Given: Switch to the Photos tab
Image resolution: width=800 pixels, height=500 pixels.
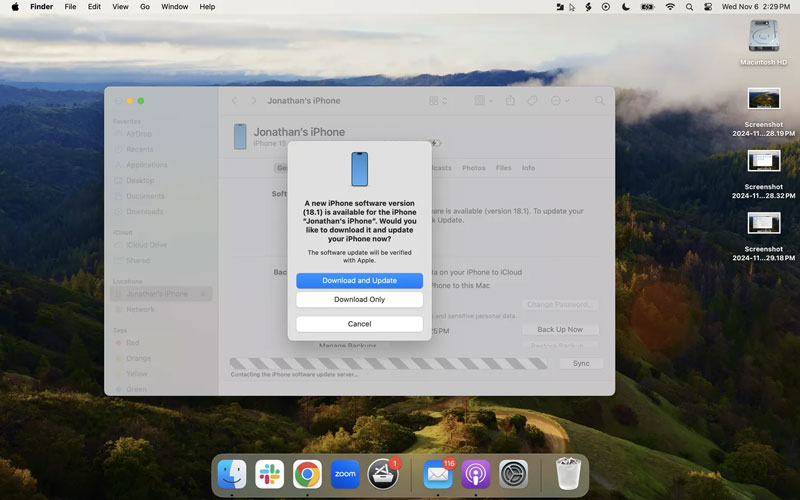Looking at the screenshot, I should pyautogui.click(x=473, y=168).
